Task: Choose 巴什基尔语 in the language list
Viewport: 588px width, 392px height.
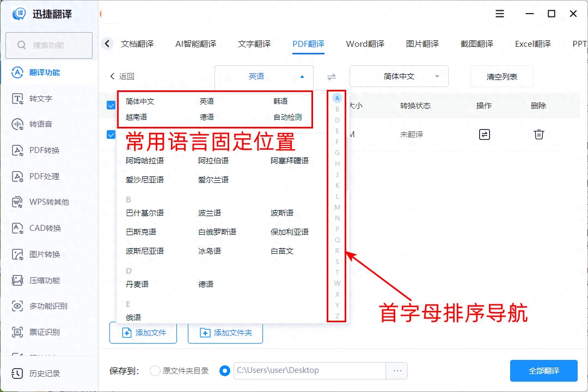Action: coord(145,213)
